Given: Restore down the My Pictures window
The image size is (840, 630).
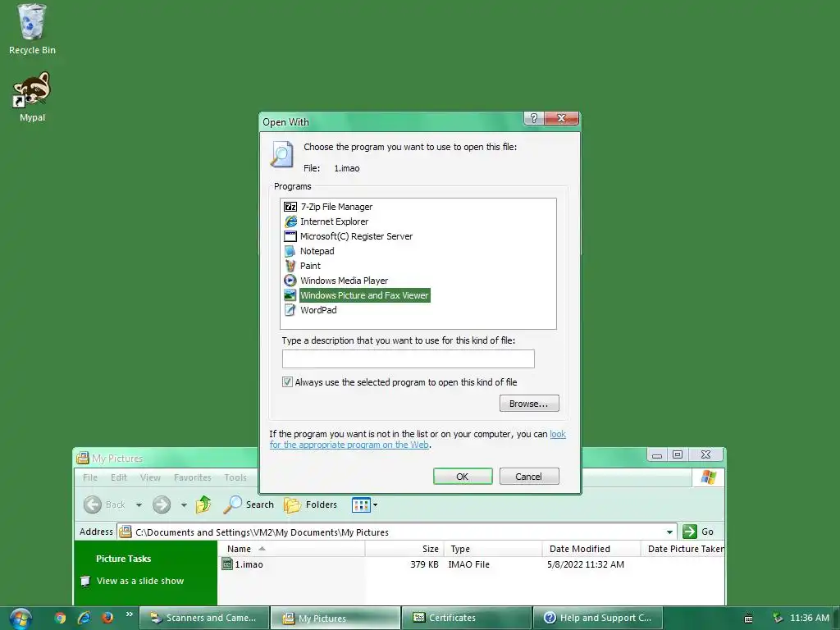Looking at the screenshot, I should click(x=677, y=454).
